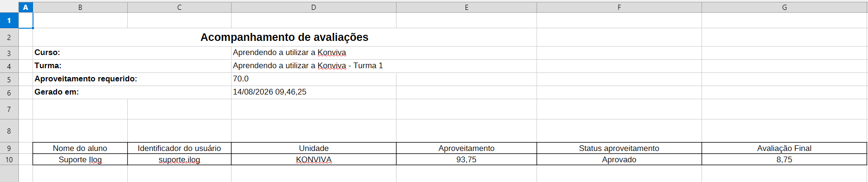Viewport: 868px width, 182px height.
Task: Select the date cell 14/08/2026 09,46,25
Action: 314,92
